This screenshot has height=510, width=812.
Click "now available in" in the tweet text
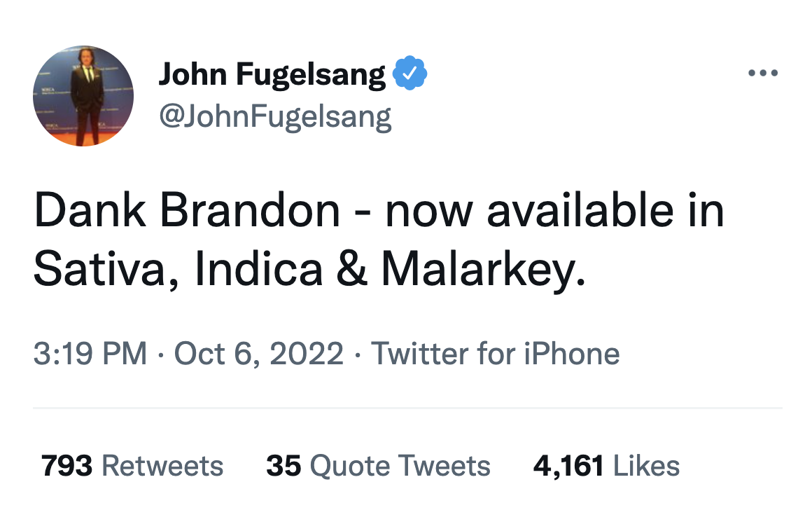(x=555, y=211)
